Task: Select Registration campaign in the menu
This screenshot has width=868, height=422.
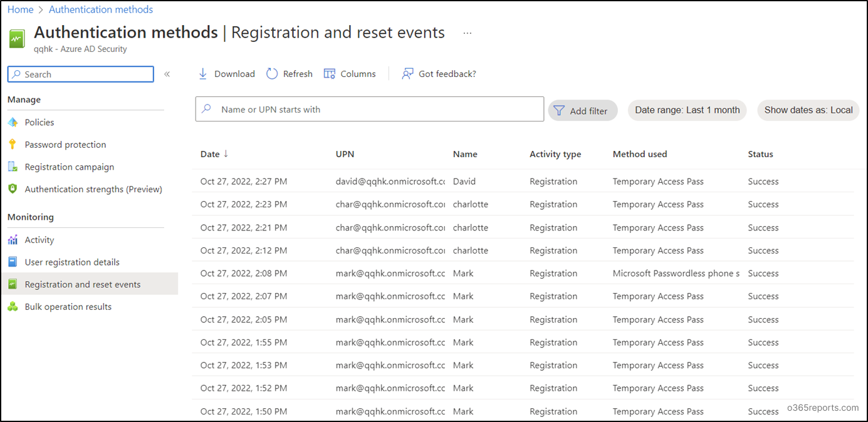Action: coord(69,167)
